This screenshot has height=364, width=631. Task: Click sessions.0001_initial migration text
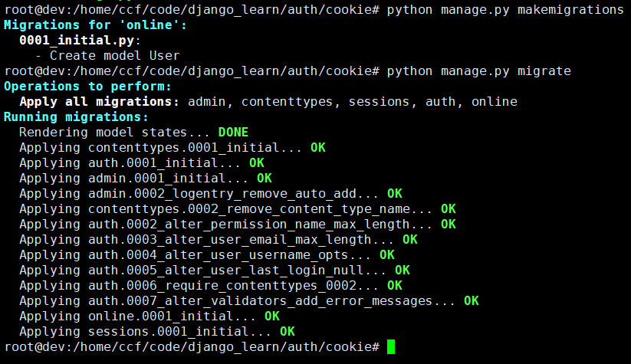click(168, 331)
